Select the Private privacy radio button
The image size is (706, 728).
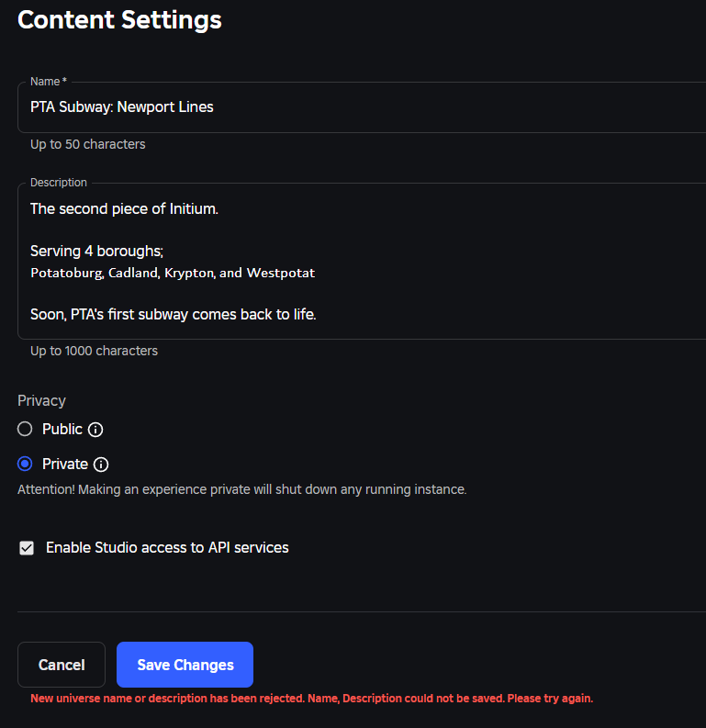(25, 464)
